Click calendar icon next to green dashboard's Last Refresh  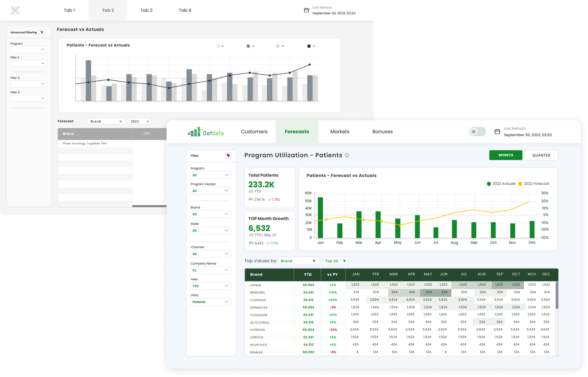tap(497, 132)
